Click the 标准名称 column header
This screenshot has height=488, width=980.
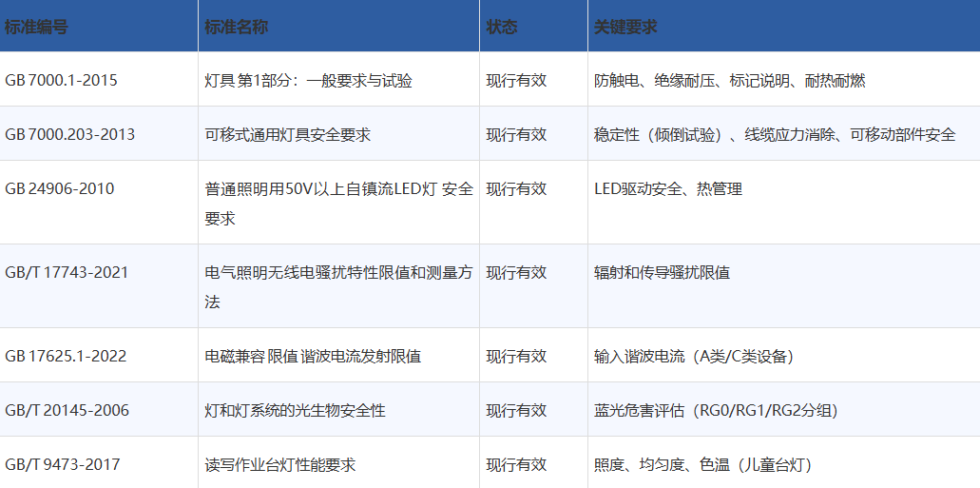click(x=338, y=27)
